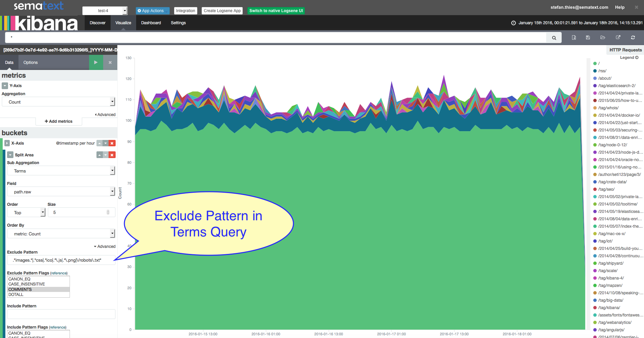Switch to the Data tab

[9, 63]
